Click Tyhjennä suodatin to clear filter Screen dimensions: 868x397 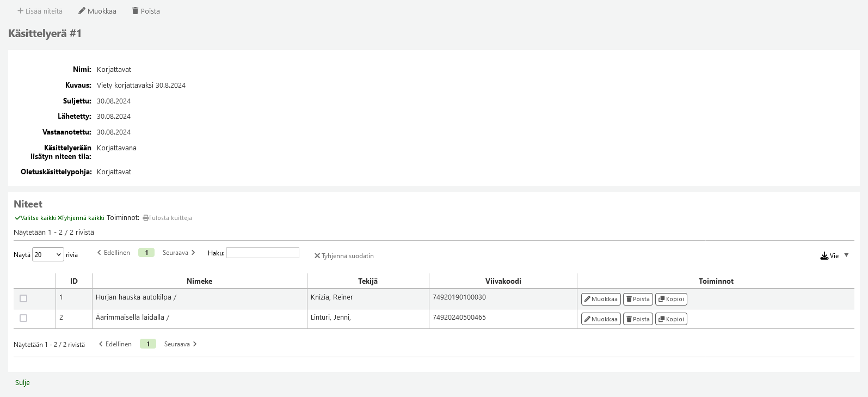coord(344,256)
